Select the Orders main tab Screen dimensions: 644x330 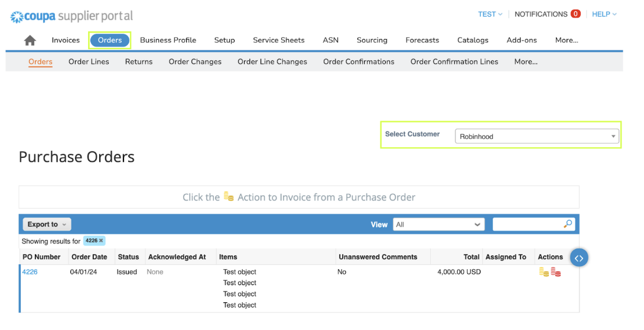click(110, 40)
